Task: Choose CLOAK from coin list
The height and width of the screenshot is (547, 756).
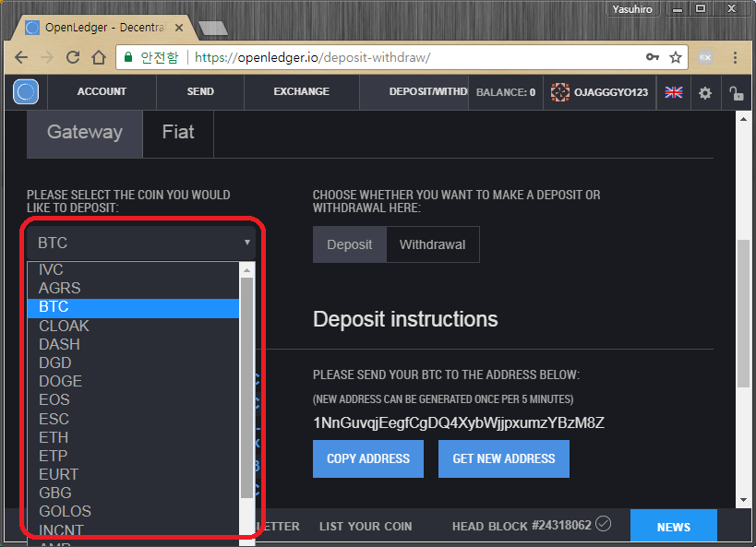Action: tap(134, 326)
